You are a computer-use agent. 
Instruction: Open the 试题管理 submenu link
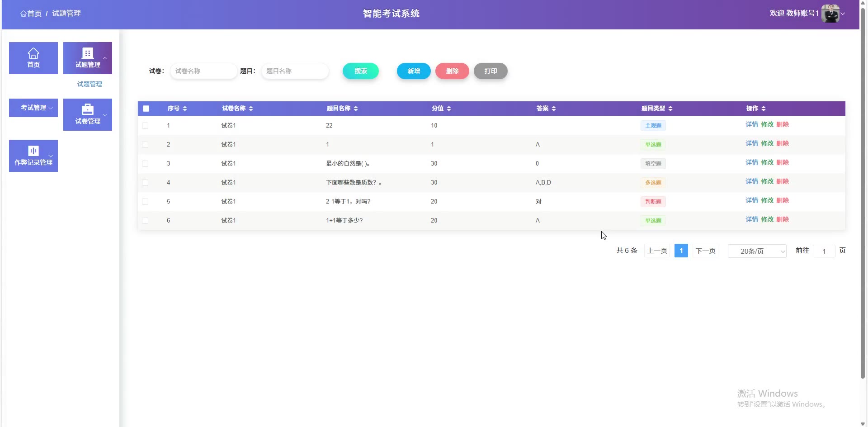click(90, 84)
